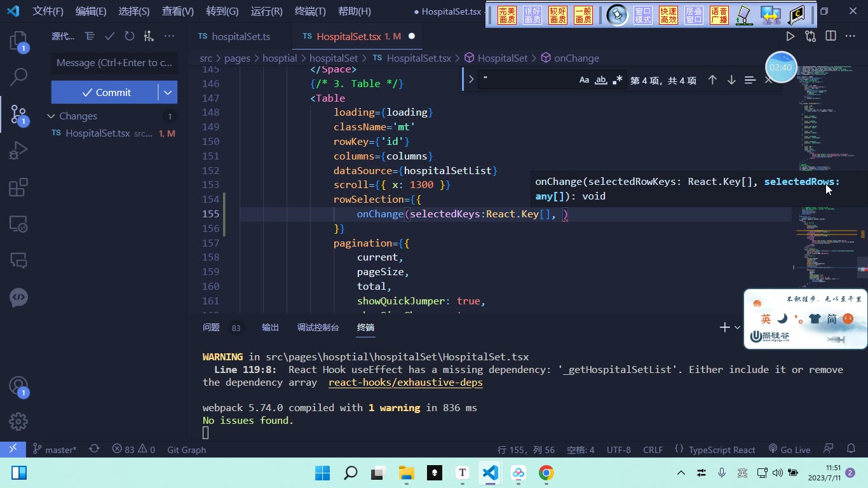This screenshot has width=868, height=488.
Task: Open the 终端(T) menu
Action: [311, 11]
